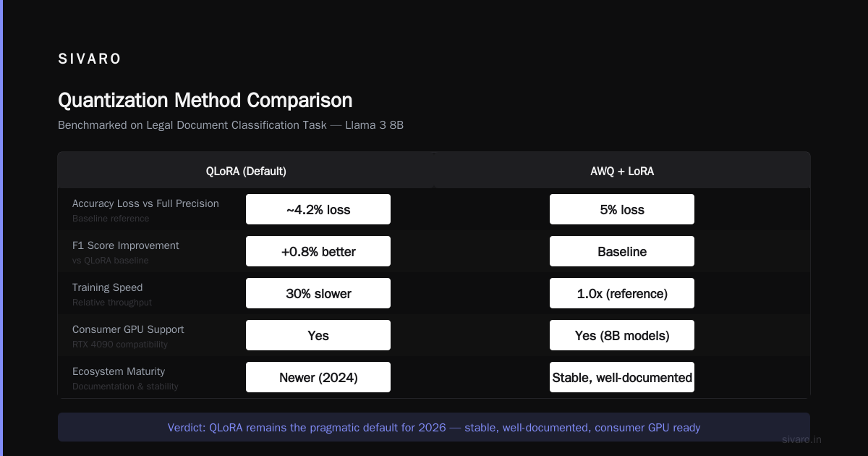Click the Baseline value cell
This screenshot has height=456, width=868.
(x=622, y=252)
